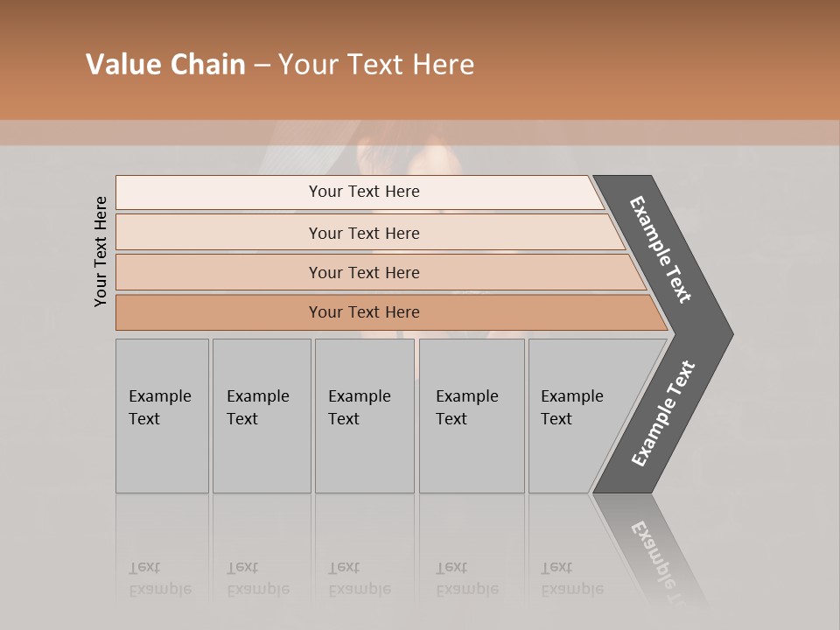
Task: Select the lower dark chevron "Example Text" arm
Action: (x=664, y=413)
